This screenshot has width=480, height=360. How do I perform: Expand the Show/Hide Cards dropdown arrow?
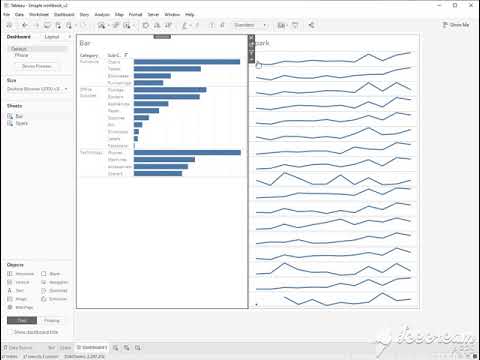(286, 25)
